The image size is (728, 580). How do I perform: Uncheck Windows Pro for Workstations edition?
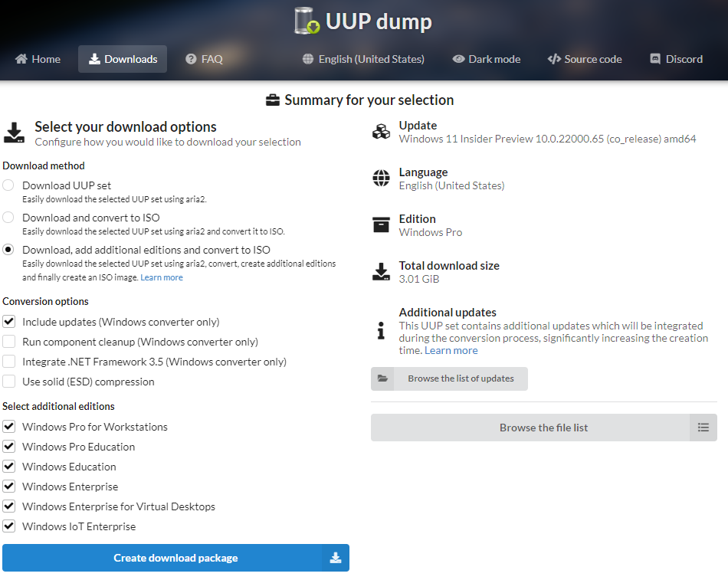(x=9, y=426)
